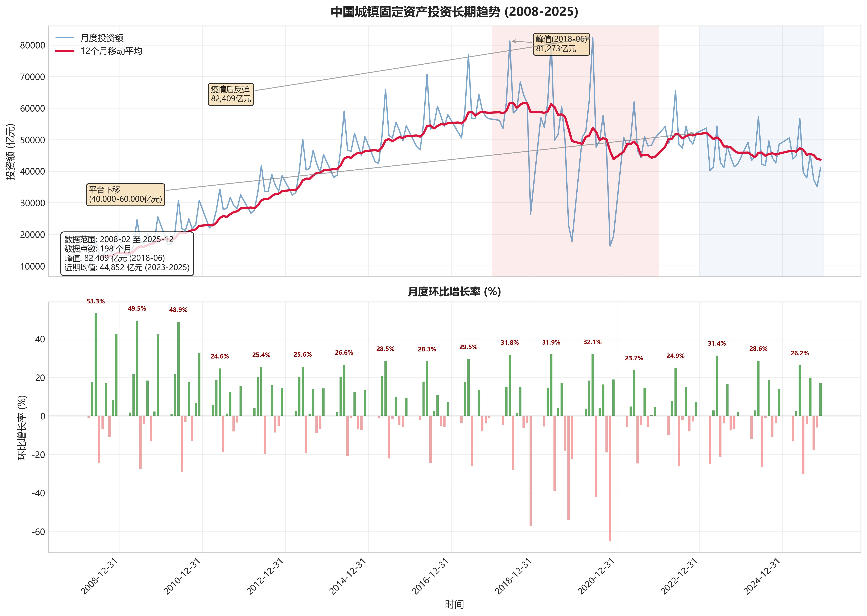Viewport: 867px width, 616px height.
Task: Click the 48.9% bar label
Action: click(x=178, y=310)
